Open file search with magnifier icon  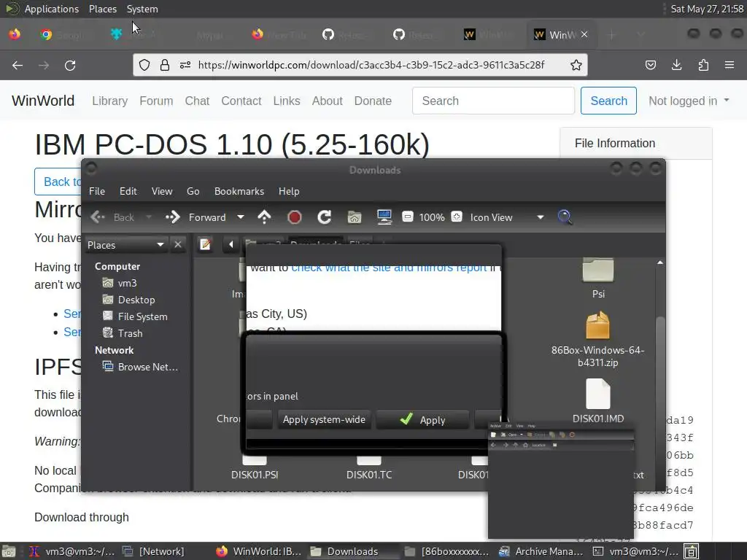565,217
